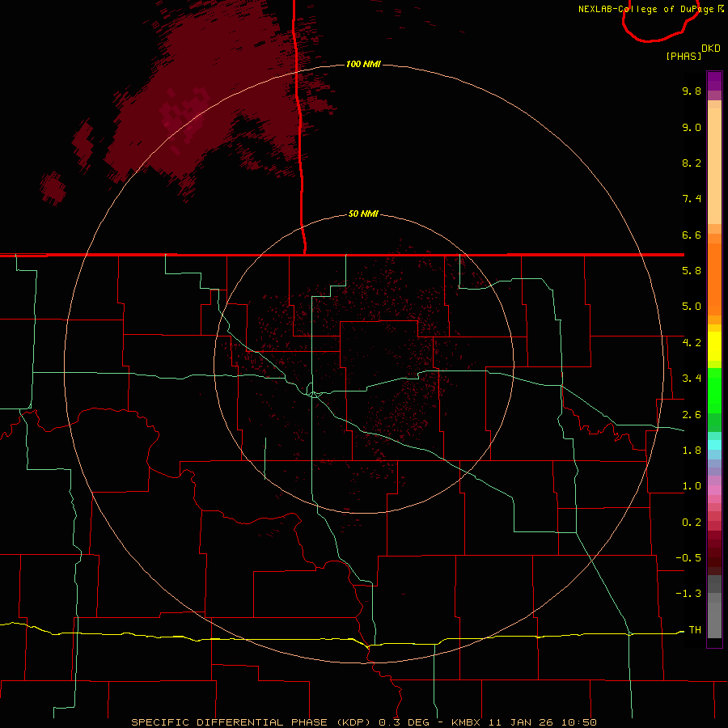Click the 5.0 value on the color scale

(692, 307)
